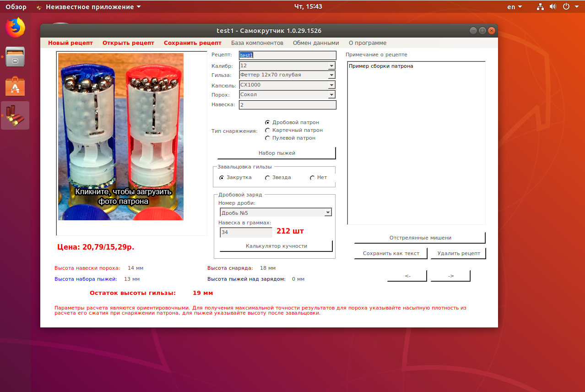
Task: Click the volume speaker icon in top bar
Action: (x=552, y=7)
